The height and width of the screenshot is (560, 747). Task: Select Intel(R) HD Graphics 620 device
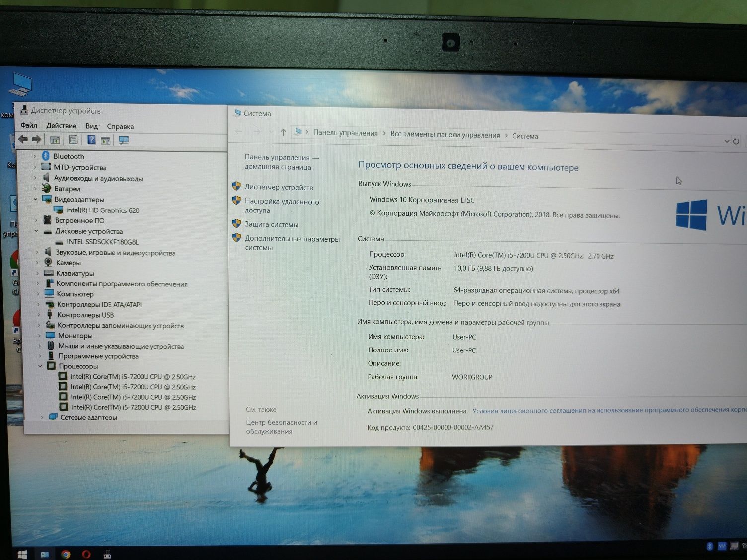click(x=102, y=210)
